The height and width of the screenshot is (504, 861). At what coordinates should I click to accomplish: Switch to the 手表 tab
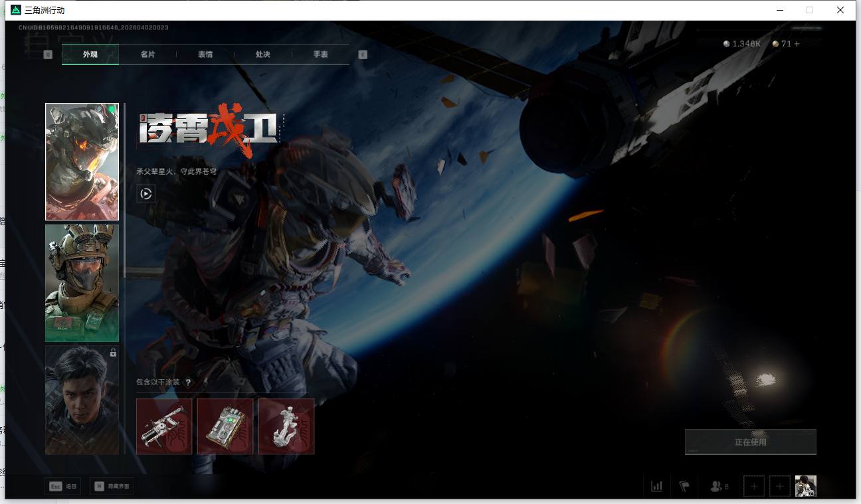tap(321, 54)
